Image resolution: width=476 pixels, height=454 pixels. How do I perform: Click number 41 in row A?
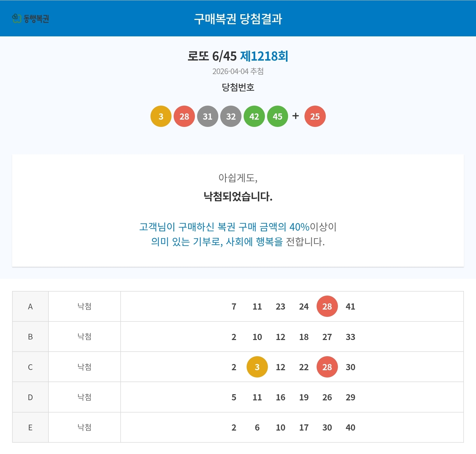(x=351, y=307)
